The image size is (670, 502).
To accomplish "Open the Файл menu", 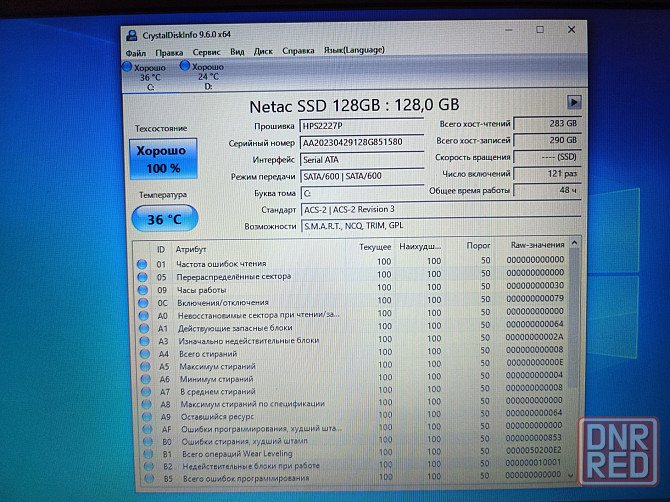I will (135, 53).
